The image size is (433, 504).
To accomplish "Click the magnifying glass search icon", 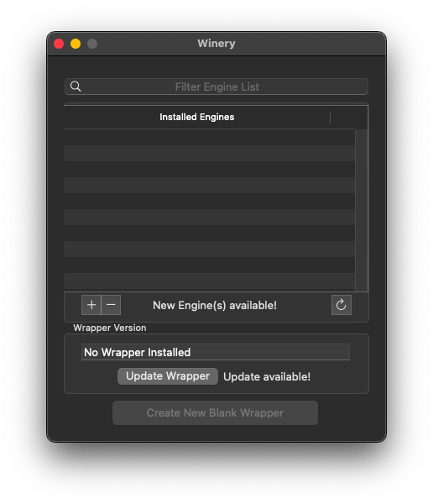I will (x=76, y=87).
